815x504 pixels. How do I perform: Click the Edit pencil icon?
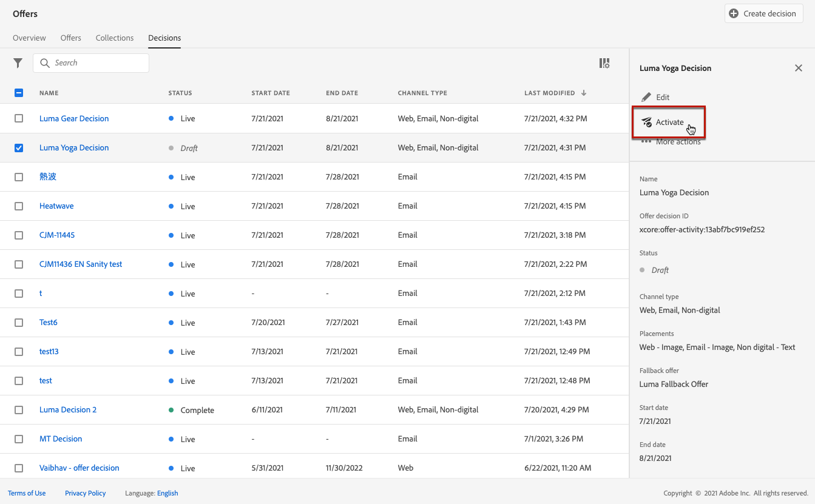pos(646,97)
